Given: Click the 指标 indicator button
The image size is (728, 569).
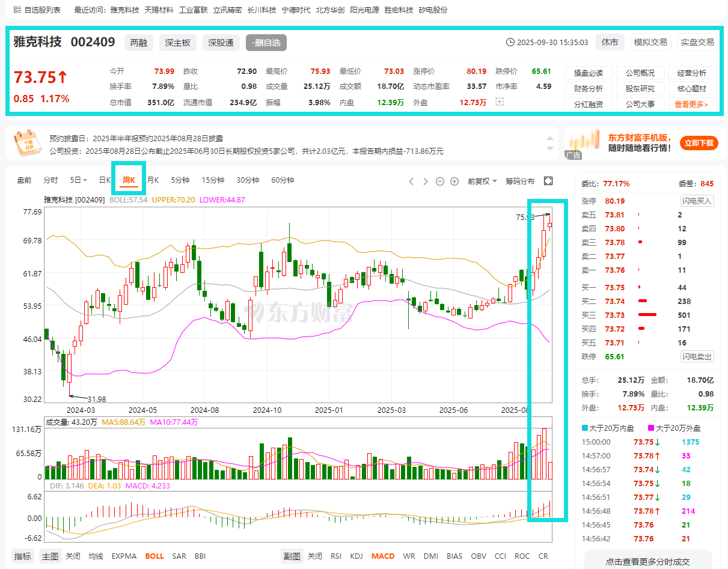Looking at the screenshot, I should [23, 556].
